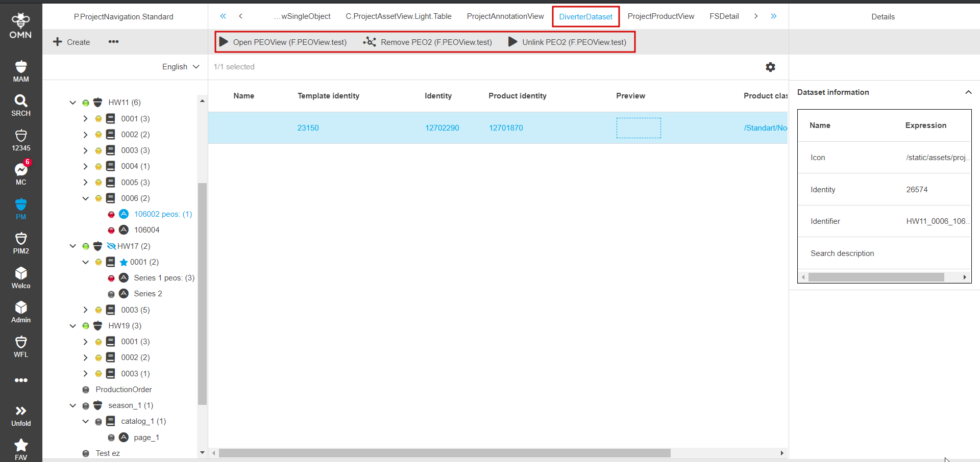Viewport: 980px width, 462px height.
Task: Click the Create button
Action: (71, 42)
